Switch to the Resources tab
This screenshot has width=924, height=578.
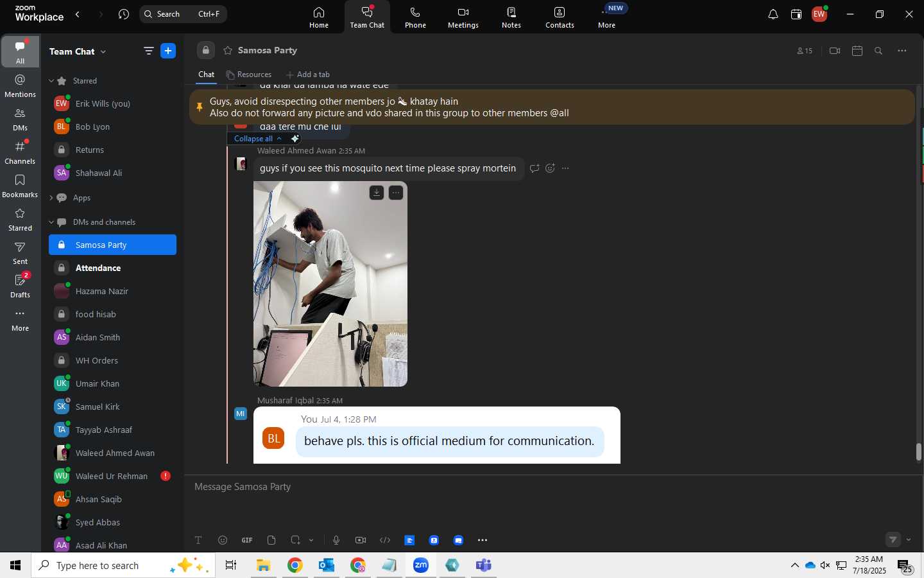point(249,74)
